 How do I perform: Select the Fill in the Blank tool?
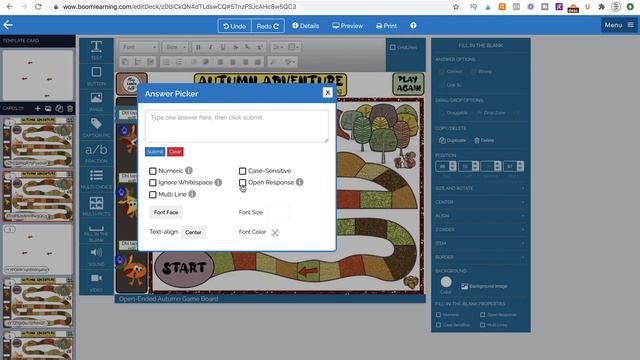[x=96, y=233]
